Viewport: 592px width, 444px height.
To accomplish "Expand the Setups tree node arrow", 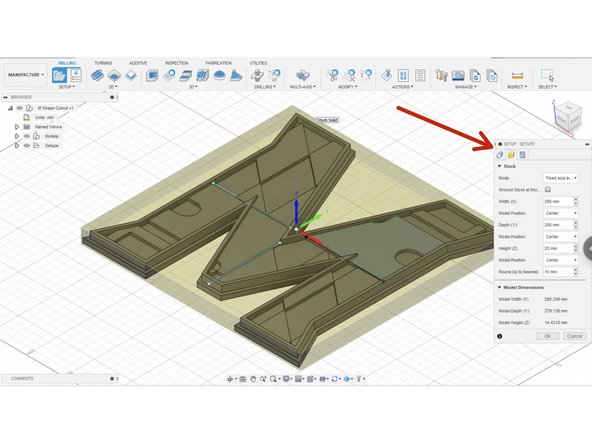I will [x=17, y=146].
